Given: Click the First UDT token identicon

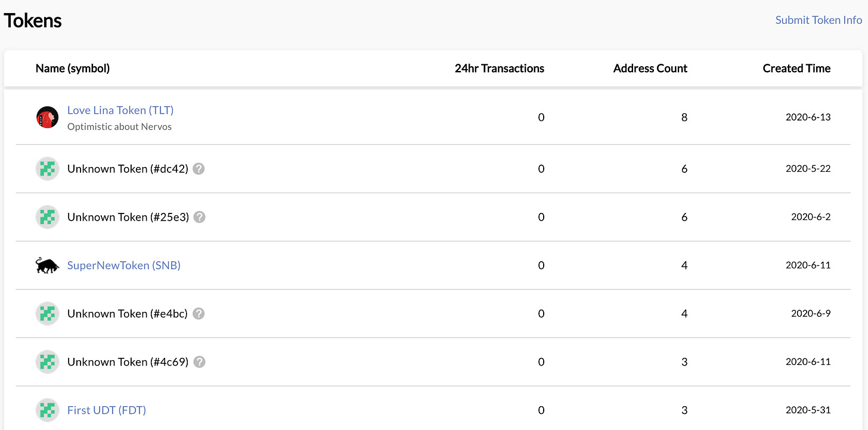Looking at the screenshot, I should click(x=47, y=410).
